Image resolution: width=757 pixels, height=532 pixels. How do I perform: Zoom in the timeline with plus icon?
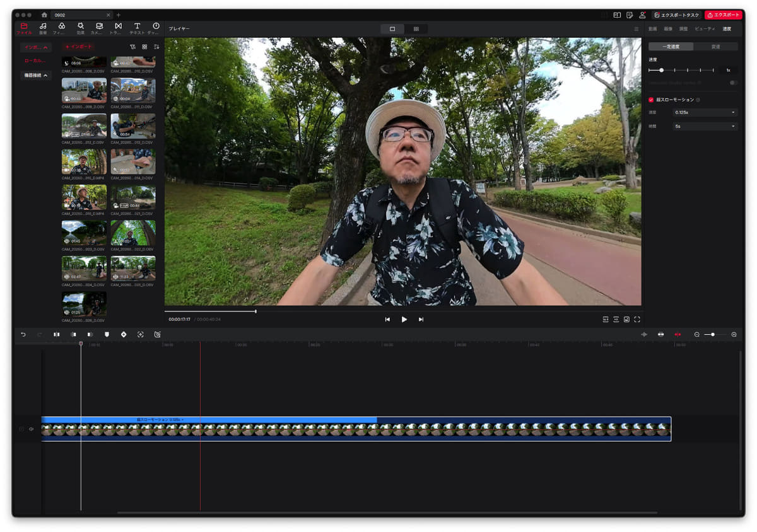pyautogui.click(x=734, y=334)
